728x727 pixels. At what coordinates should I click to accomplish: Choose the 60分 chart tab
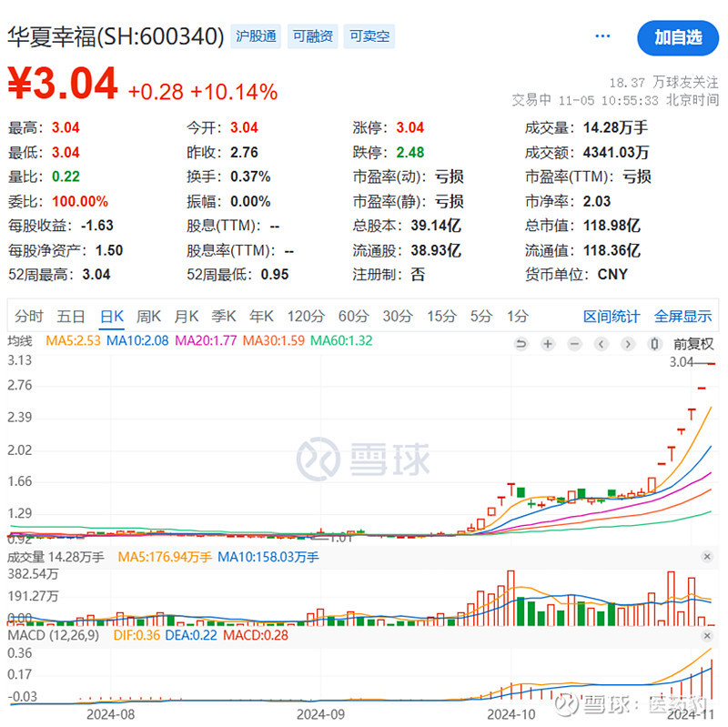tap(353, 316)
